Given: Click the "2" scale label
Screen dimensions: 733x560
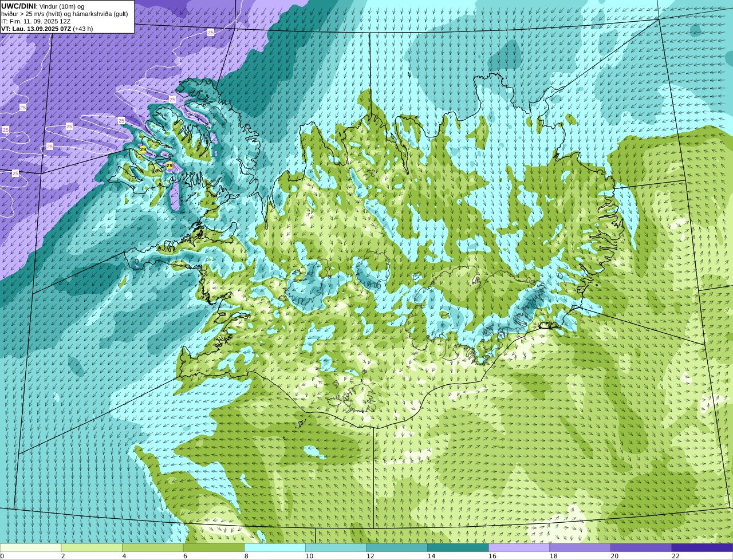Looking at the screenshot, I should [63, 556].
